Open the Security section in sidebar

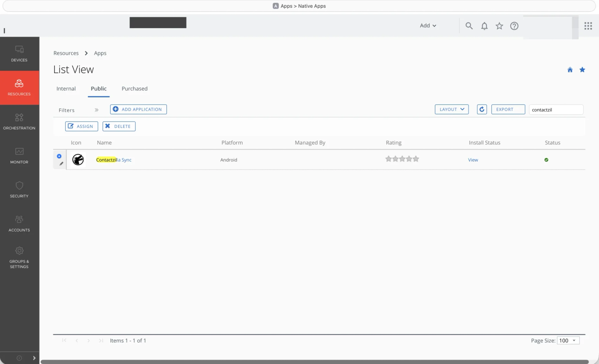pos(19,190)
